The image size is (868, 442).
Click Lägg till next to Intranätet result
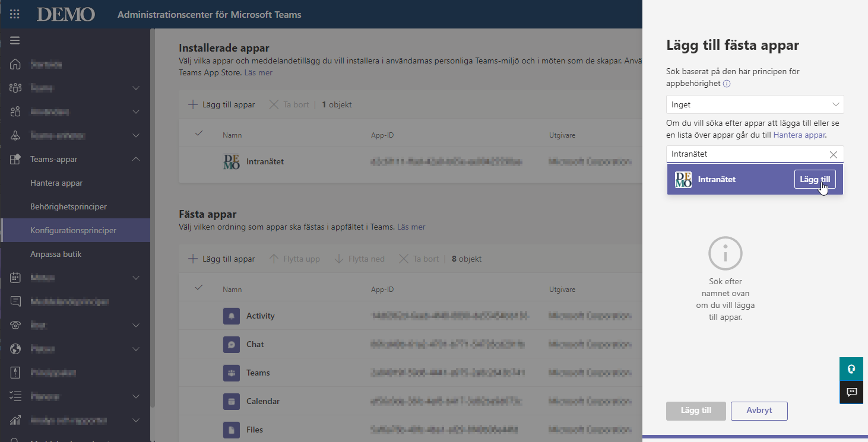(x=815, y=179)
